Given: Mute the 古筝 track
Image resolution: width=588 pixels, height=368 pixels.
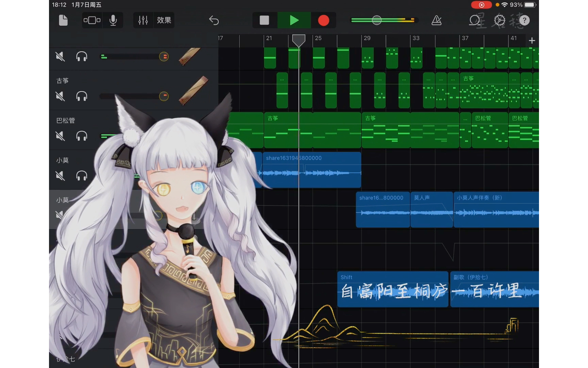Looking at the screenshot, I should click(x=60, y=96).
